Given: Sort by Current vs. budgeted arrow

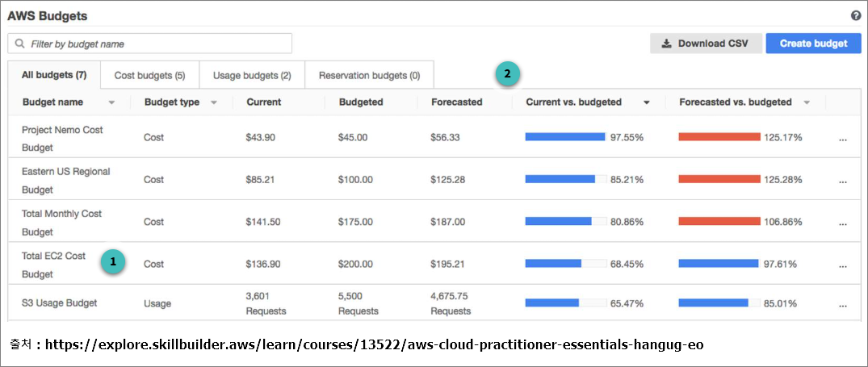Looking at the screenshot, I should [x=646, y=102].
